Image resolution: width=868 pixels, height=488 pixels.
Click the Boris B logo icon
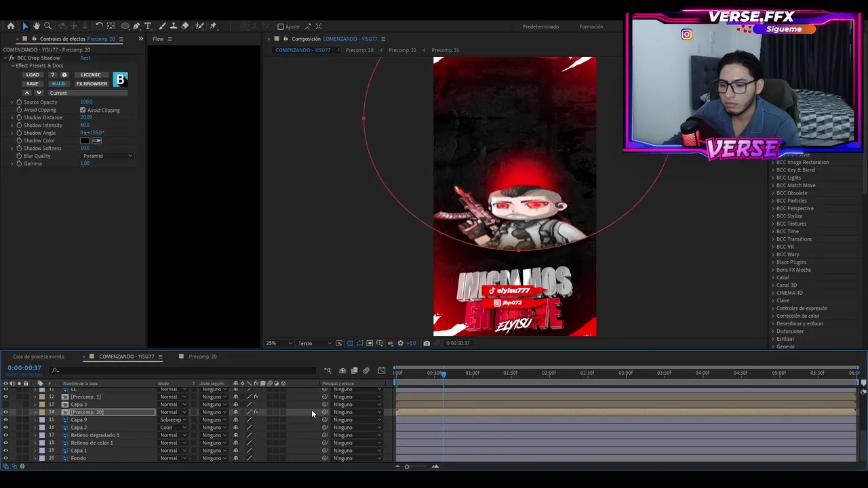120,79
